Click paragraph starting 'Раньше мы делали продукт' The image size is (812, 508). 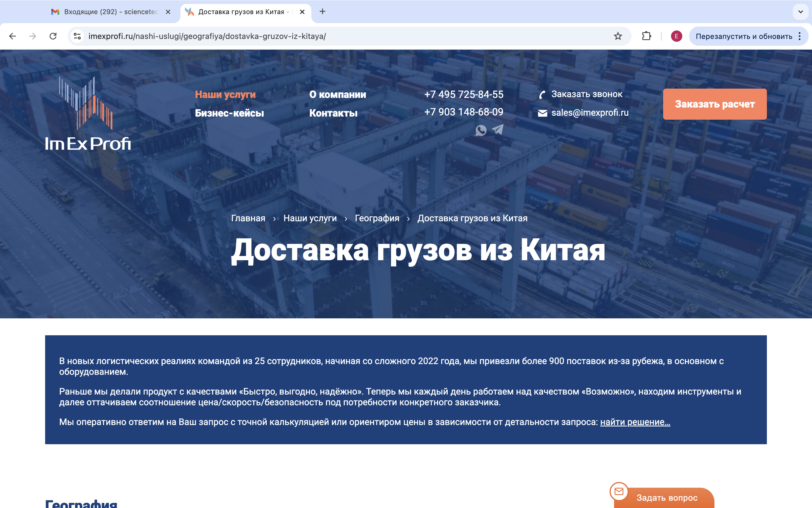tap(400, 397)
